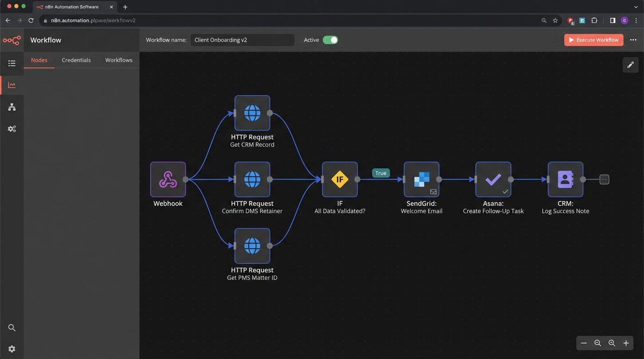644x359 pixels.
Task: Select the Webhook node icon
Action: (x=168, y=179)
